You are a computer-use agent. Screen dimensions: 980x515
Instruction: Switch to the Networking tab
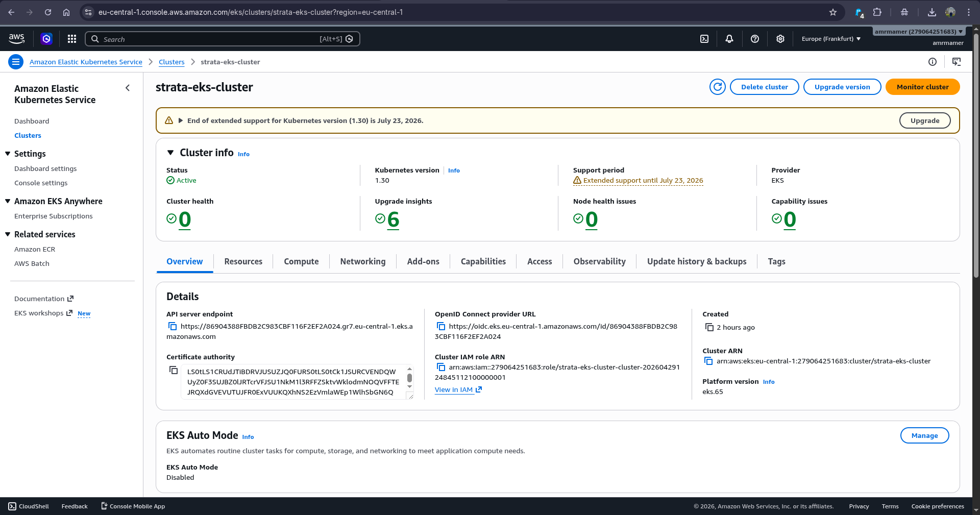coord(363,261)
